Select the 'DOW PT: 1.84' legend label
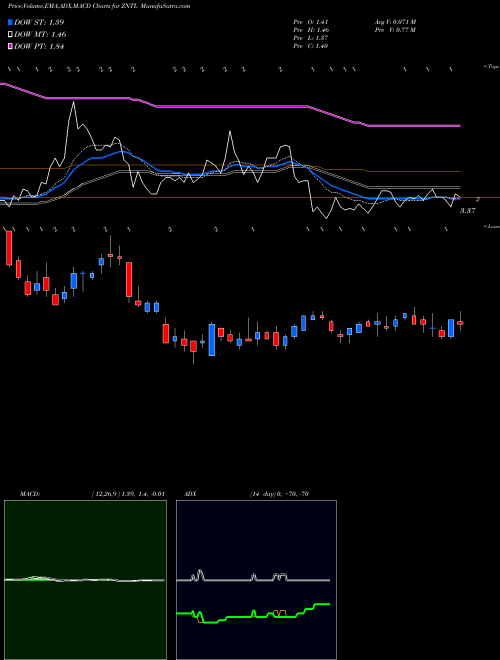This screenshot has height=660, width=500. [39, 47]
